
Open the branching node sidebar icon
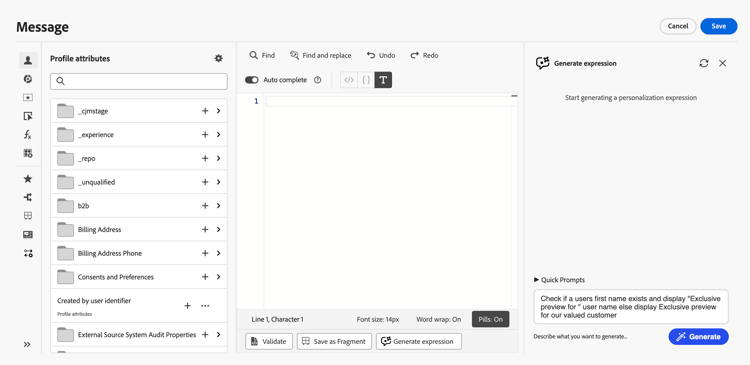point(28,197)
